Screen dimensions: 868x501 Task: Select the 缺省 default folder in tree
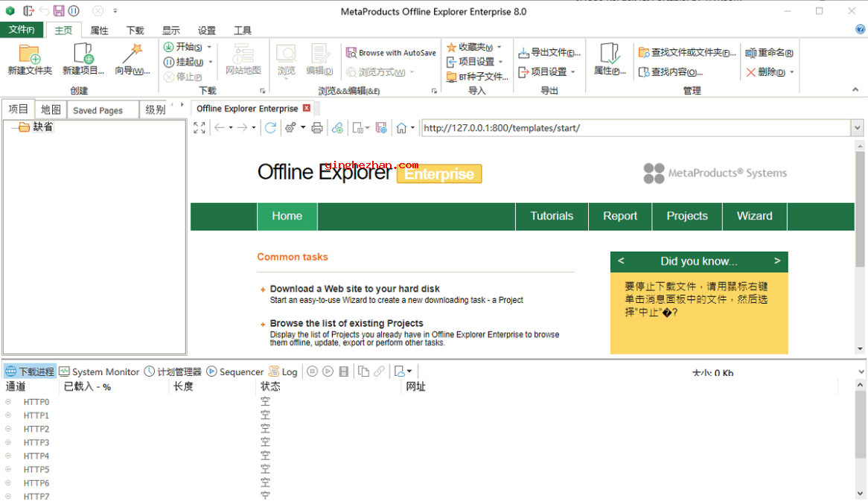point(36,127)
